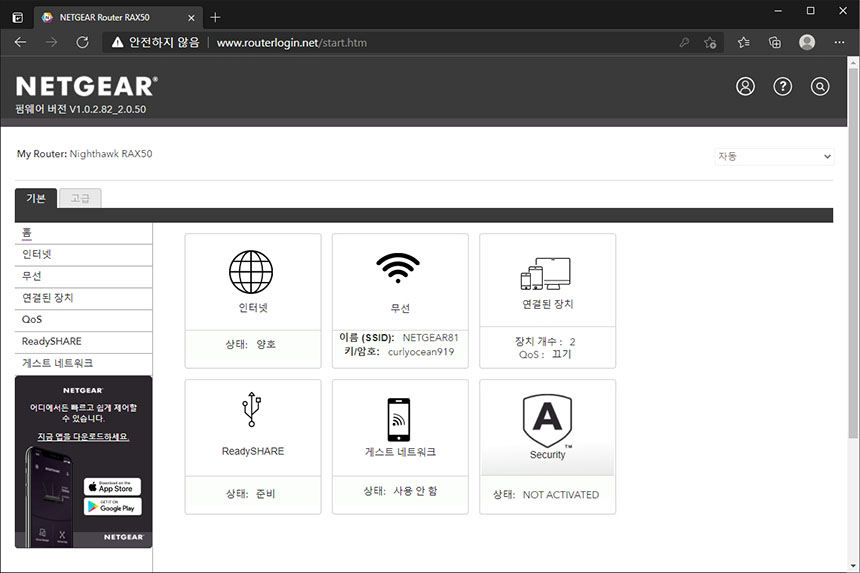Click the firmware version V1.0.2.82_2.0.50 text

(x=81, y=109)
